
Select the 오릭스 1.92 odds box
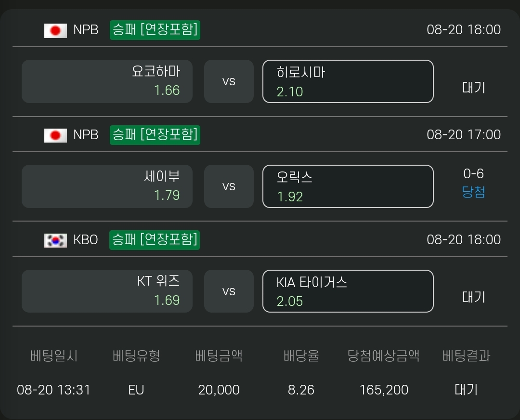[348, 186]
